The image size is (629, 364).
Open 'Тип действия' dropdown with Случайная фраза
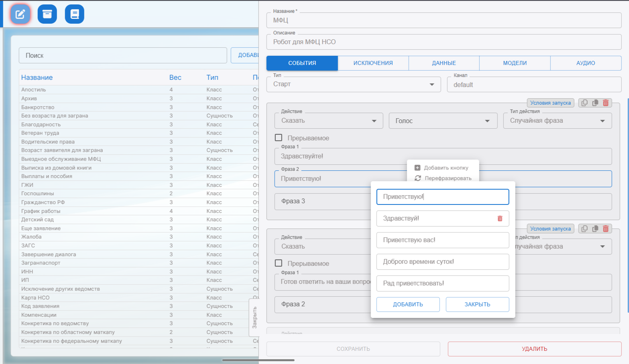[x=557, y=121]
